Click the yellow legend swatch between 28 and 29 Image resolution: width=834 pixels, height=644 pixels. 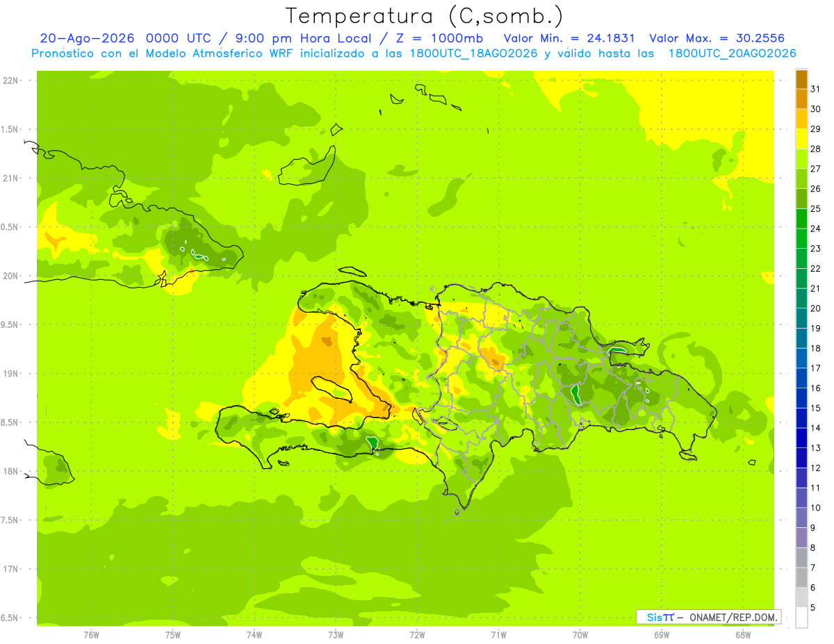pos(801,139)
